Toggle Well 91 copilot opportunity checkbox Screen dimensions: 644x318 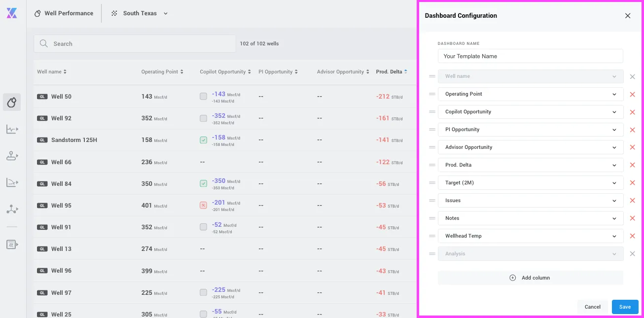[x=203, y=227]
